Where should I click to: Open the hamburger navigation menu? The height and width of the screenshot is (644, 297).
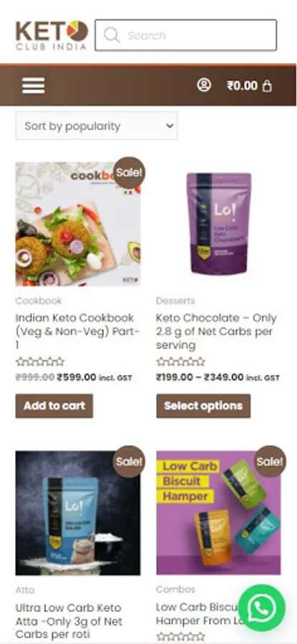(33, 85)
